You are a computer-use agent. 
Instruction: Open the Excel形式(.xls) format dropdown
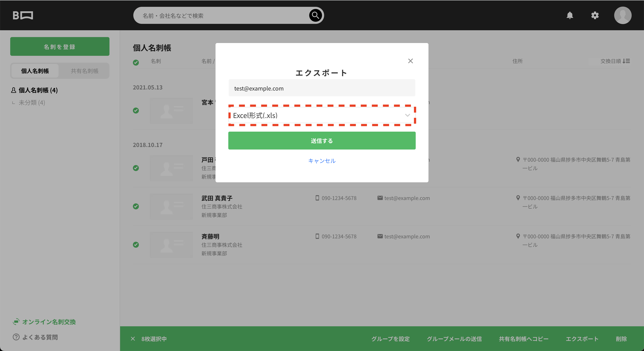coord(322,115)
